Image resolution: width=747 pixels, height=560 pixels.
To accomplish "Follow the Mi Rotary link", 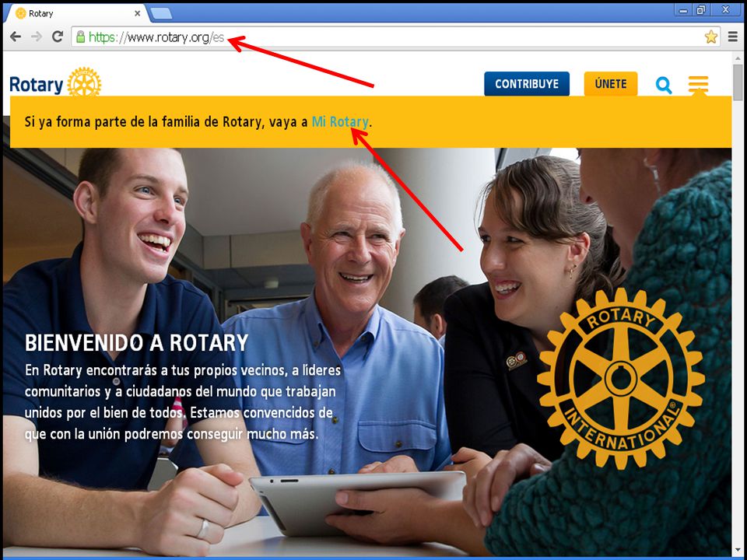I will click(340, 122).
